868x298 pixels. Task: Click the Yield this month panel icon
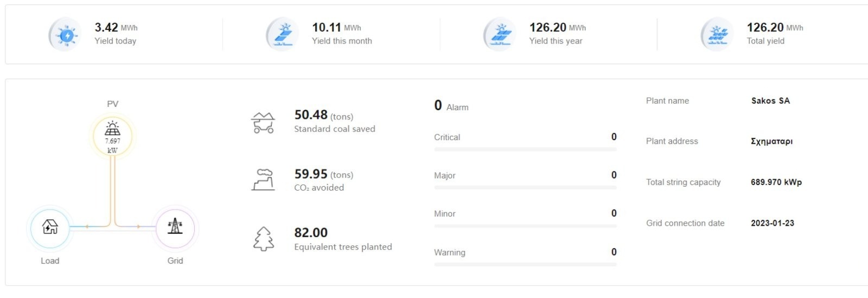pos(283,35)
